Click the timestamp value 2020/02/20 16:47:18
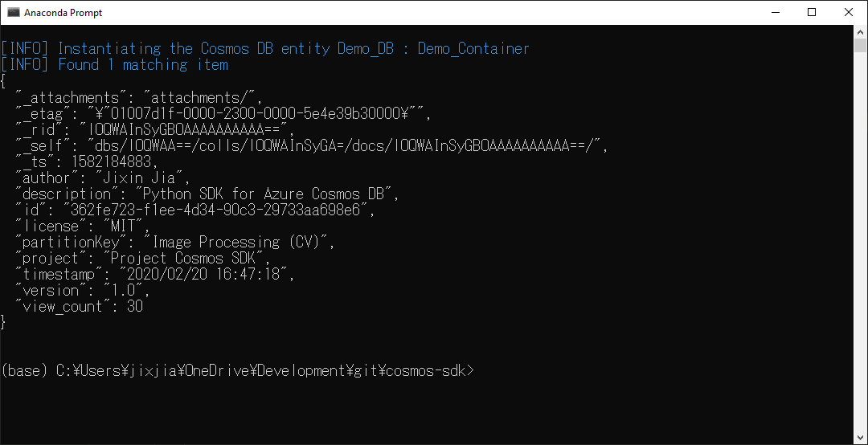This screenshot has width=868, height=445. pos(207,274)
